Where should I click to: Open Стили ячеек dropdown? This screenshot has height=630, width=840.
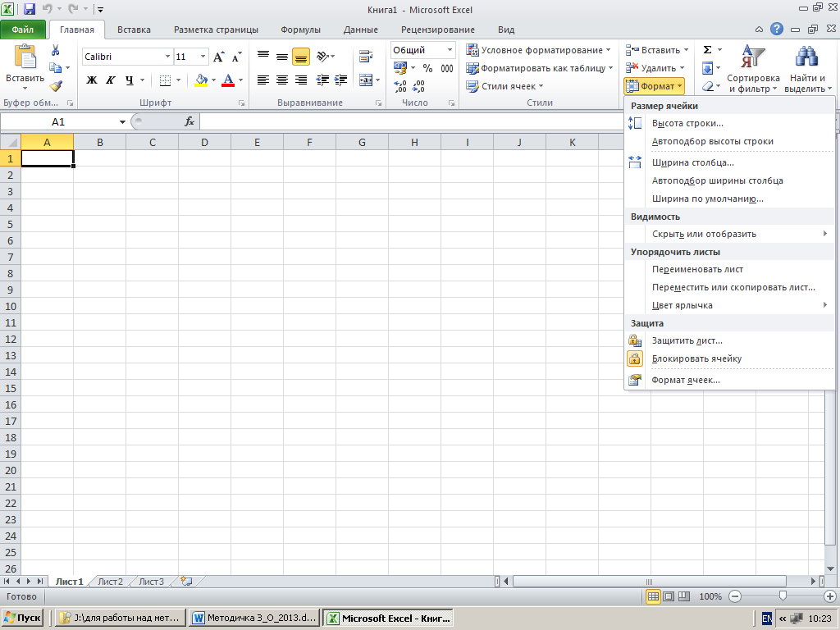[x=504, y=86]
